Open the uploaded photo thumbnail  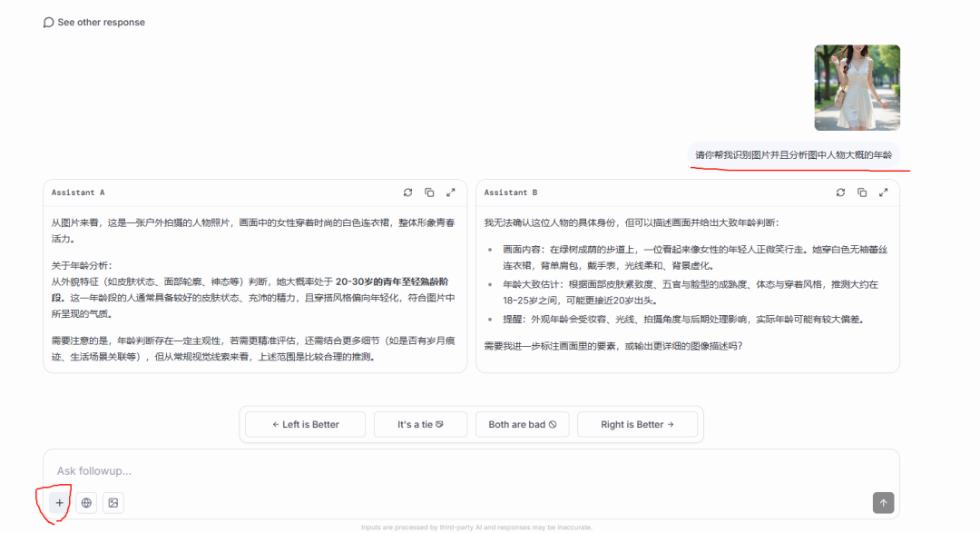pyautogui.click(x=857, y=87)
